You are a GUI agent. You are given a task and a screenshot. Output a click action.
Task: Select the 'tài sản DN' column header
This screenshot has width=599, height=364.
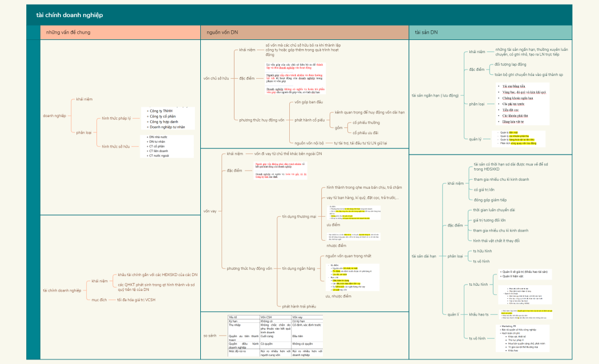point(426,33)
